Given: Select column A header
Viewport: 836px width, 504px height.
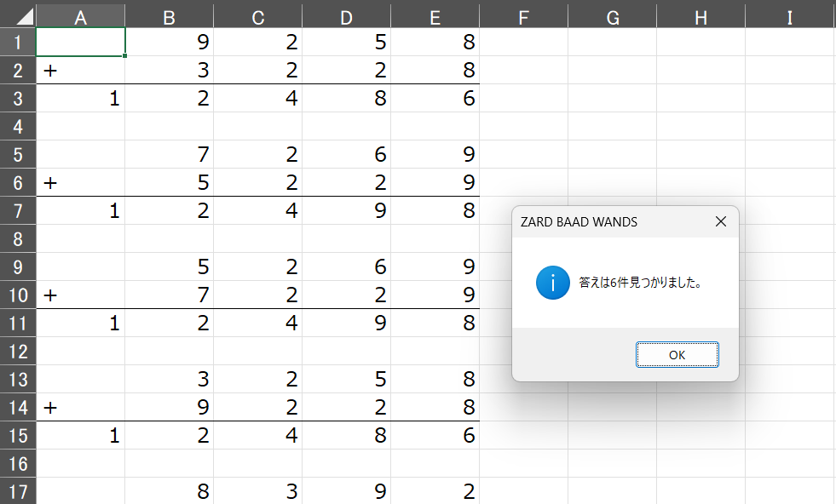Looking at the screenshot, I should pyautogui.click(x=80, y=17).
